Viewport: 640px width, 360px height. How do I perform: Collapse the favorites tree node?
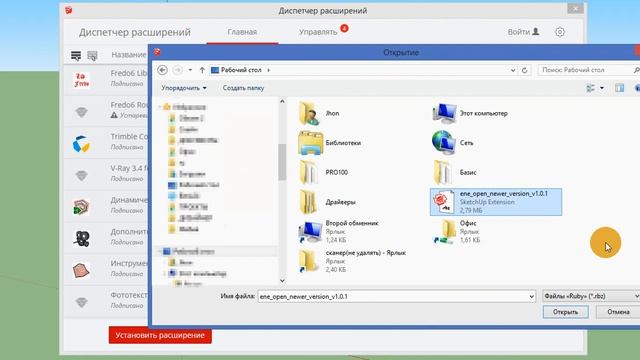(x=160, y=107)
